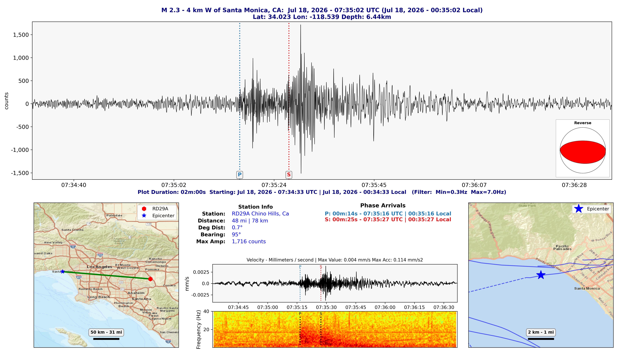This screenshot has height=362, width=644.
Task: Click the station name 'RD29A Chino Hills, Ca'
Action: coord(260,214)
